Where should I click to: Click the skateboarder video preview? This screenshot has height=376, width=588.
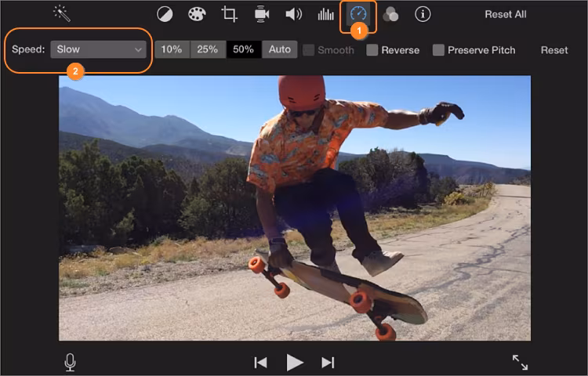pos(295,208)
